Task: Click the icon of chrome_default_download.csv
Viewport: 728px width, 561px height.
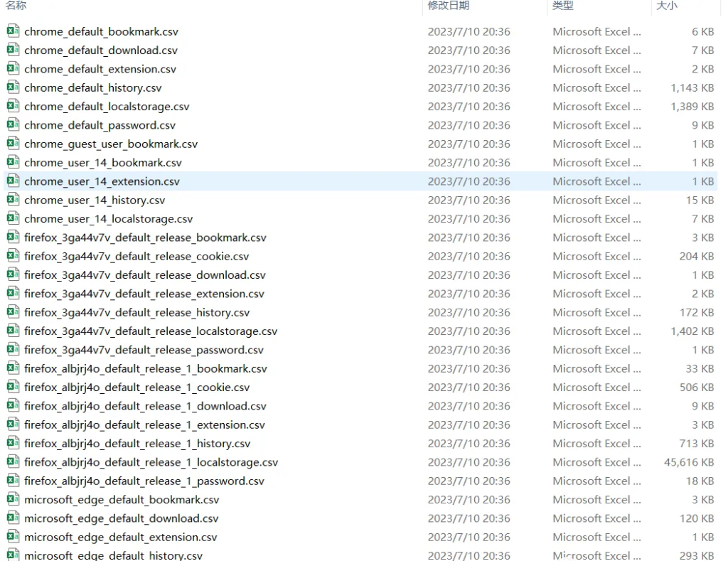Action: 13,50
